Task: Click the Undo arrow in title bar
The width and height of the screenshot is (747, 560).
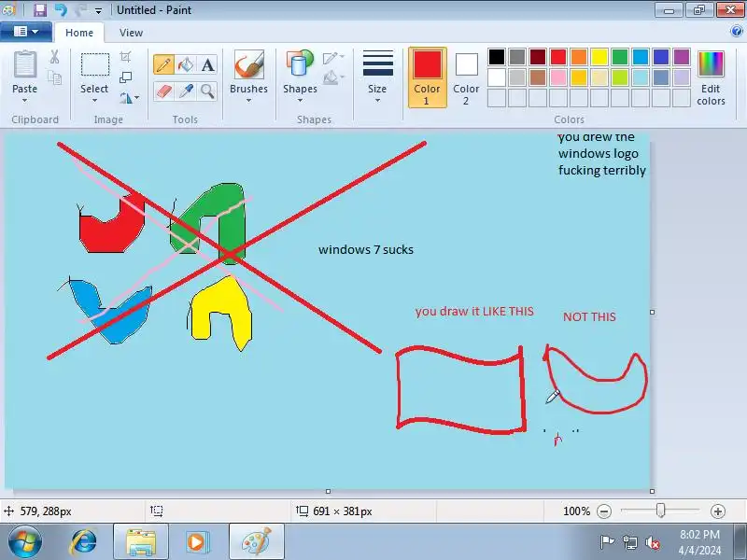Action: coord(61,9)
